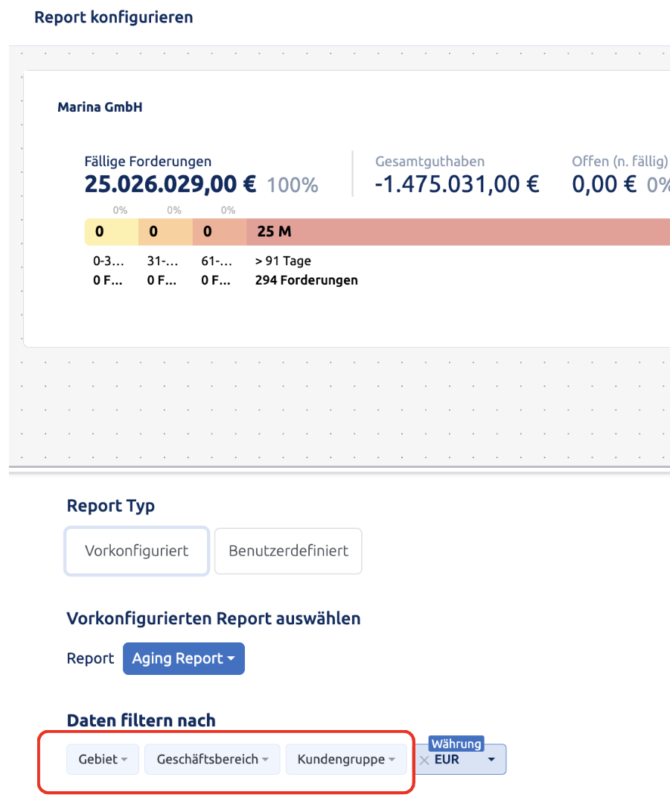
Task: Click the 294 Forderungen label
Action: point(306,280)
